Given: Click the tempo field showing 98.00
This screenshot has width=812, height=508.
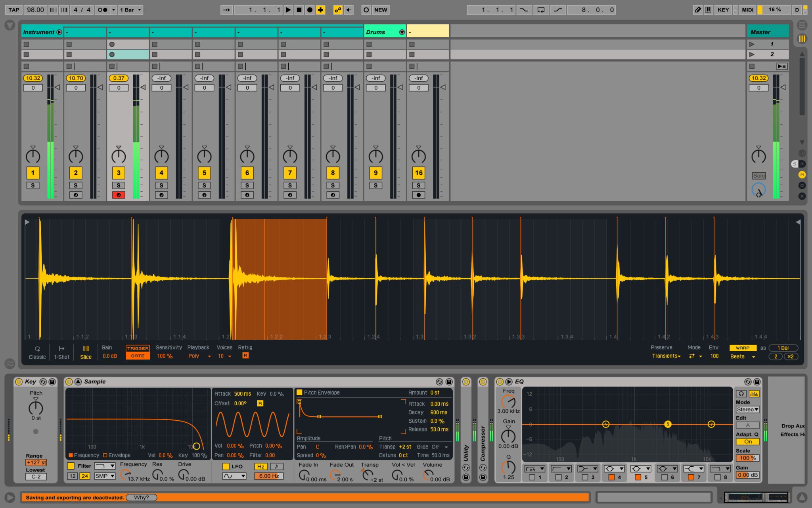Looking at the screenshot, I should (x=35, y=10).
